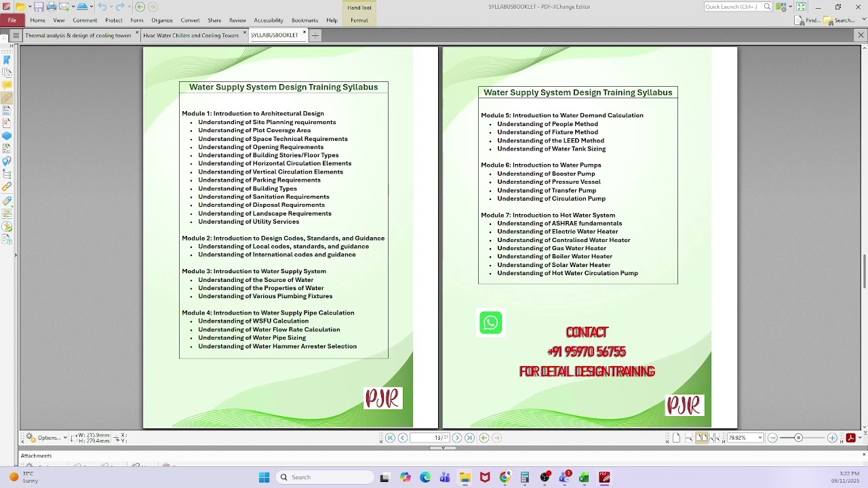Close the SYLLABUSBOOKLET tab
868x488 pixels.
tap(304, 32)
